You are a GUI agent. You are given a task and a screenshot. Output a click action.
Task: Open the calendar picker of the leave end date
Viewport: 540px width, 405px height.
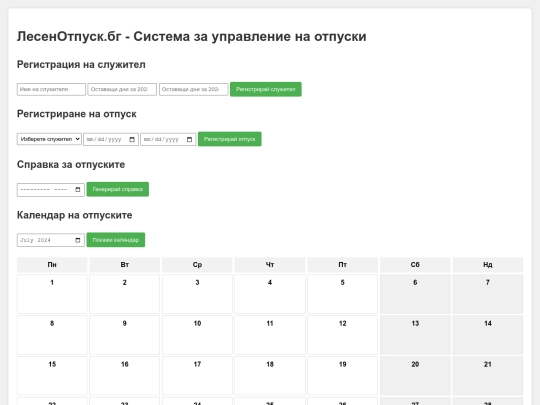[x=189, y=139]
